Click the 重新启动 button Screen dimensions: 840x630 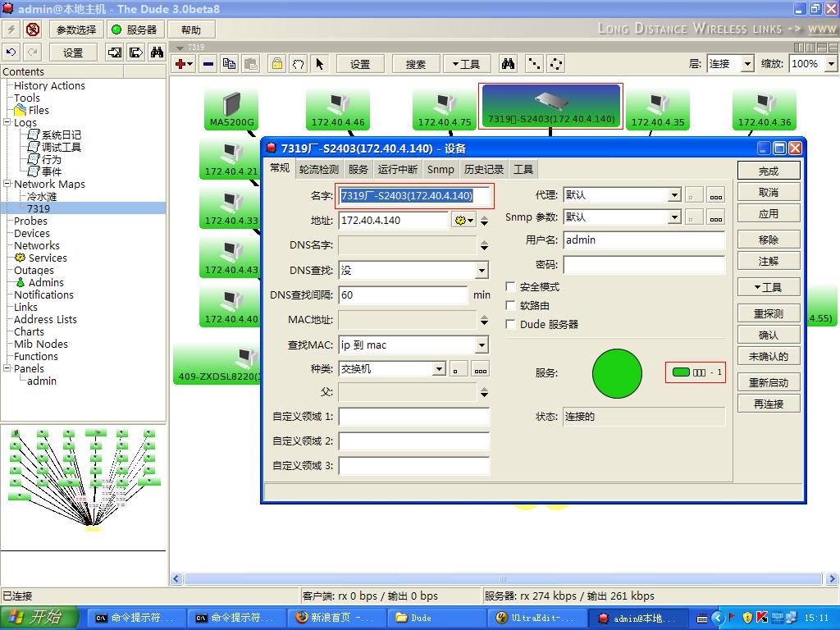pyautogui.click(x=768, y=381)
